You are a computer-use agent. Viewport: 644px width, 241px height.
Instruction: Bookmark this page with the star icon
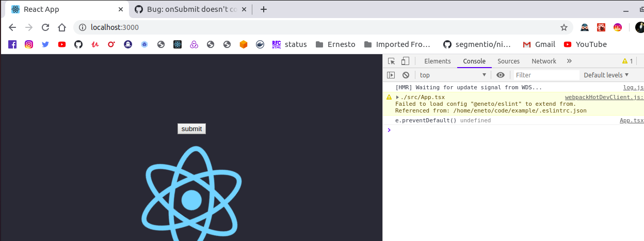pos(564,27)
